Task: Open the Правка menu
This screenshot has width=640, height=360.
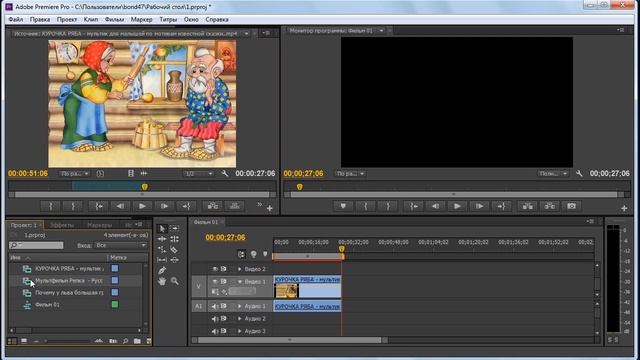Action: [x=40, y=19]
